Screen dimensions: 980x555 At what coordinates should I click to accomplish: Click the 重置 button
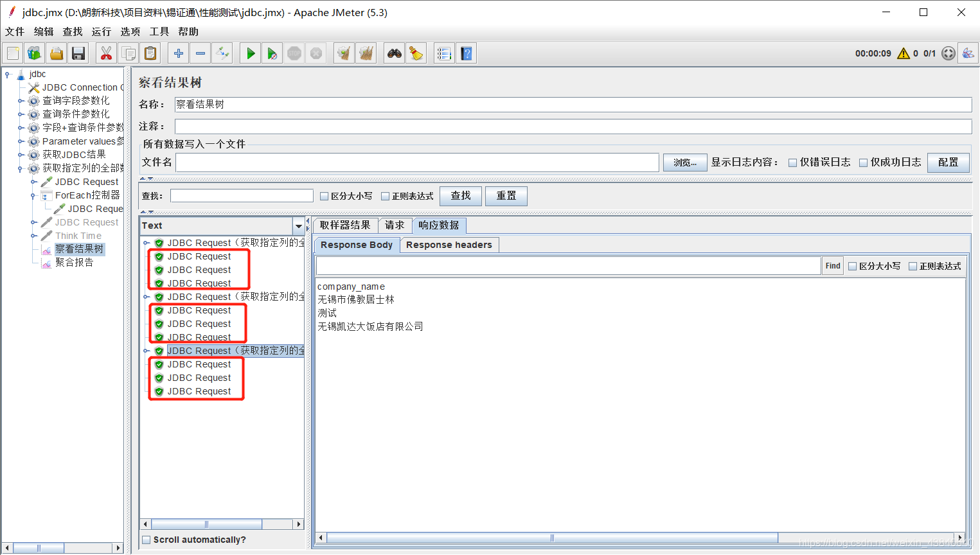click(506, 196)
